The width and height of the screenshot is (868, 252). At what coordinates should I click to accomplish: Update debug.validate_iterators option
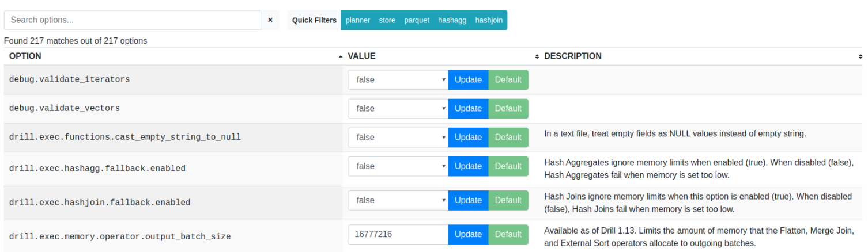point(468,80)
